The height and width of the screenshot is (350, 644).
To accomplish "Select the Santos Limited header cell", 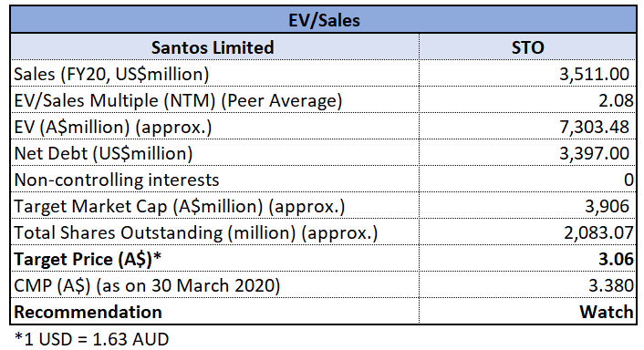I will pyautogui.click(x=214, y=47).
